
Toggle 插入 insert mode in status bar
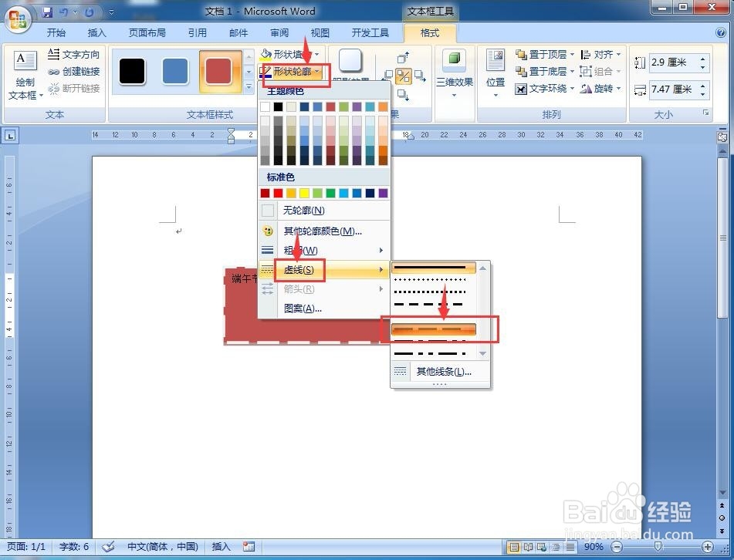tap(221, 546)
